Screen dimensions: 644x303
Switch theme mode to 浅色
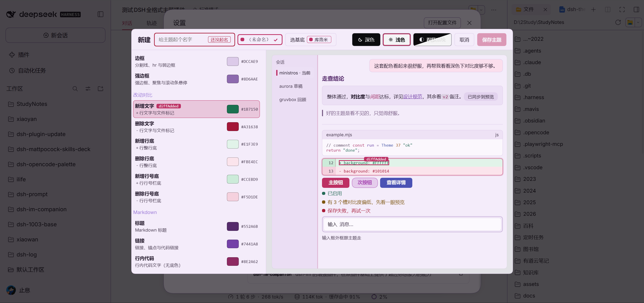point(397,40)
